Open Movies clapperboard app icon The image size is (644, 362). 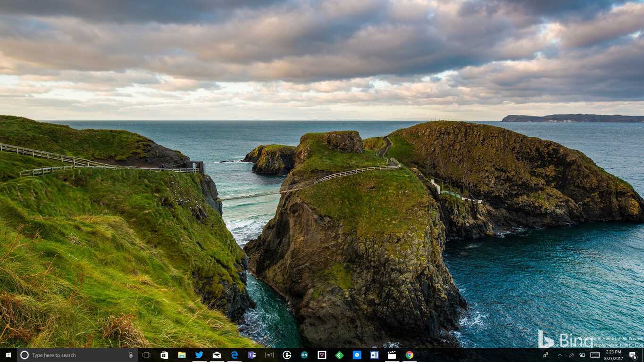click(392, 355)
